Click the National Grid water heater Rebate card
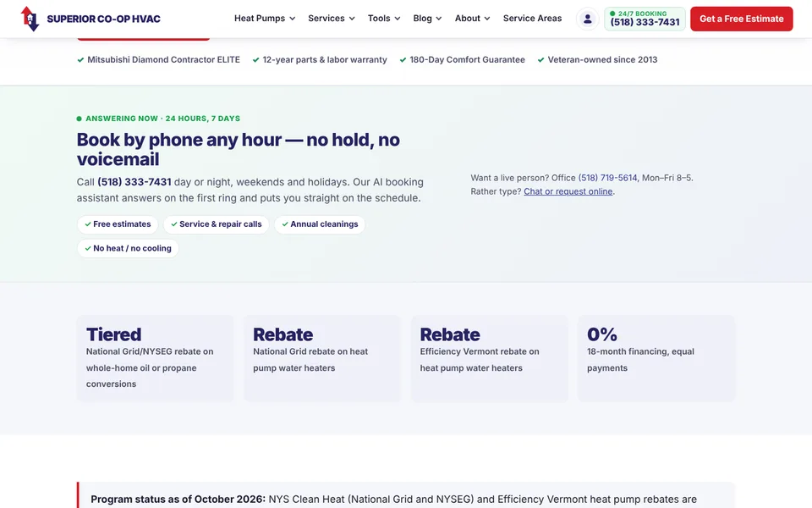The width and height of the screenshot is (812, 508). tap(322, 358)
